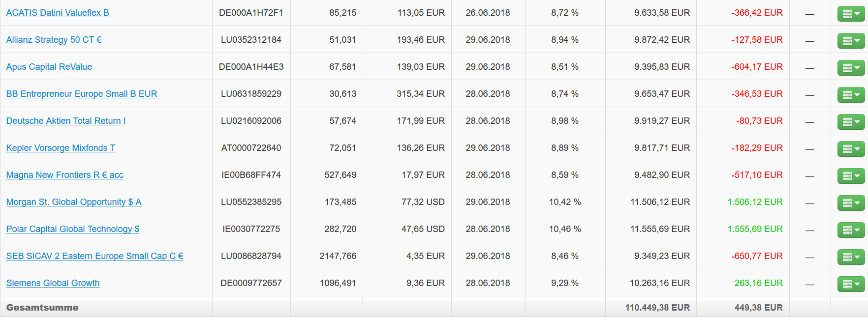Open Polar Capital Global Technology $ link
The image size is (868, 317).
coord(73,229)
